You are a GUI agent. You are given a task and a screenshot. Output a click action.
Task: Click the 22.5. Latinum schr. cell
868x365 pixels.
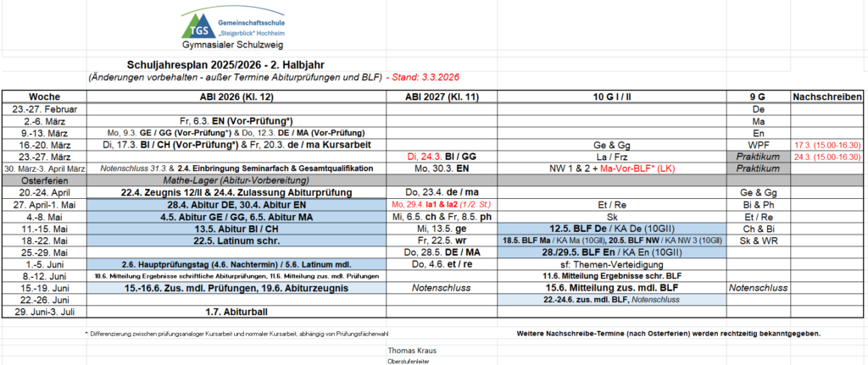coord(236,240)
